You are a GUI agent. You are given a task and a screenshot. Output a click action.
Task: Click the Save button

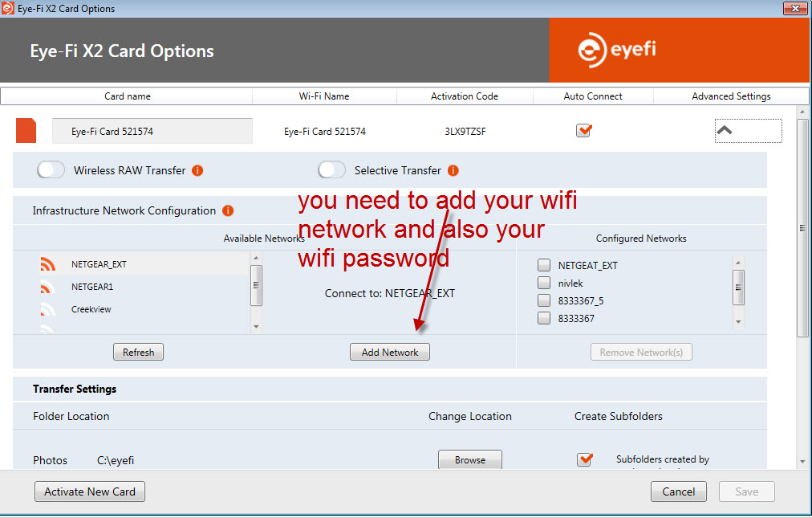(x=747, y=491)
